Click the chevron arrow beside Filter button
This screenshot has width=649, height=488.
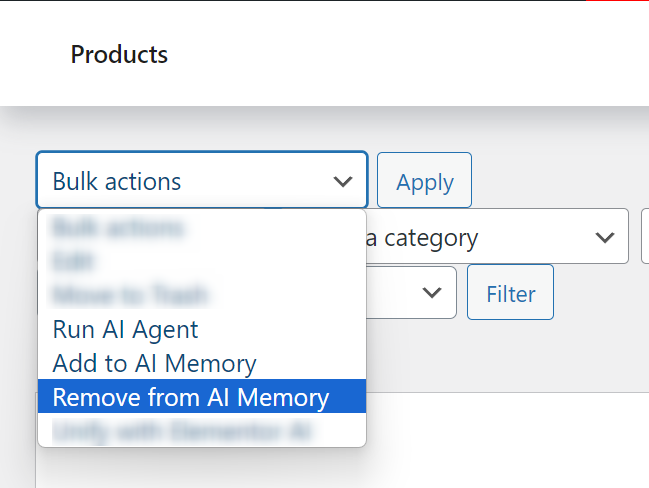[x=432, y=293]
